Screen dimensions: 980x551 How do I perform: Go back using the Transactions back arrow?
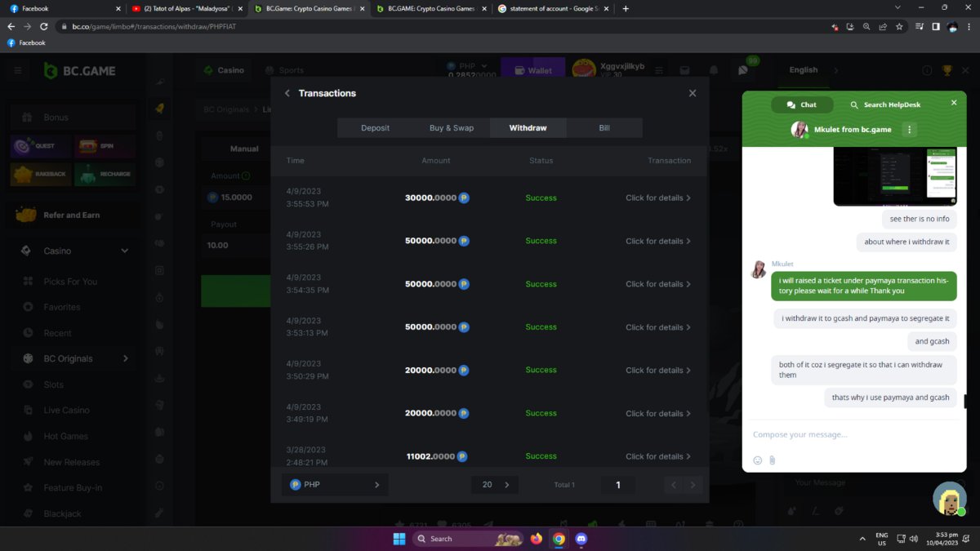click(x=287, y=93)
